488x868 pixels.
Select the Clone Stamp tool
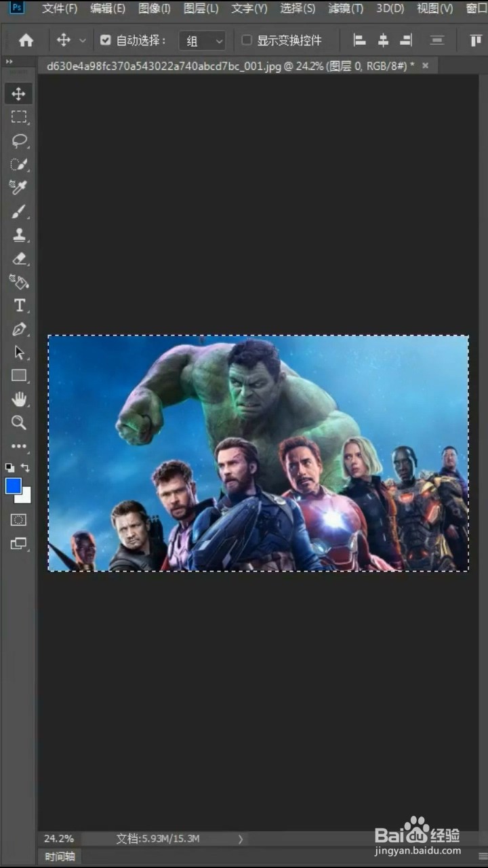(x=18, y=235)
